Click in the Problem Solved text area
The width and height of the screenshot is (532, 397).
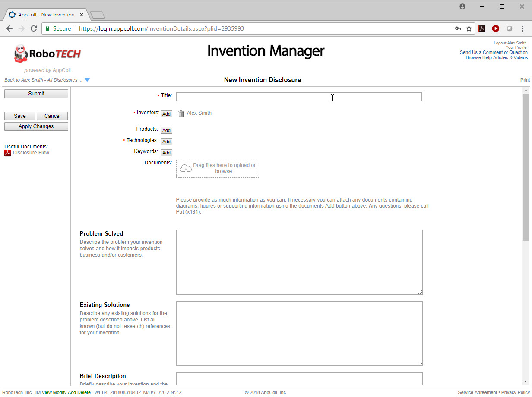click(x=299, y=262)
